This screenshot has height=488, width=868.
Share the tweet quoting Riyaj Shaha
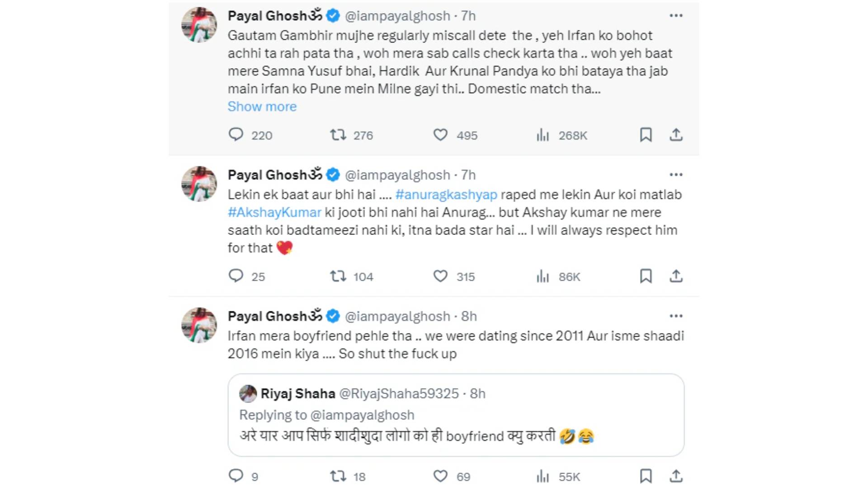[676, 476]
